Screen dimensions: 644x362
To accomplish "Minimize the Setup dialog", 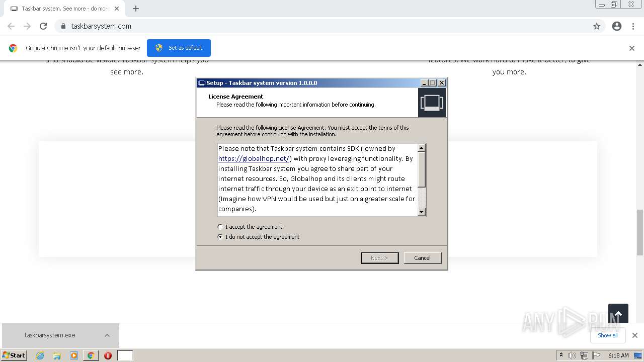I will coord(424,83).
